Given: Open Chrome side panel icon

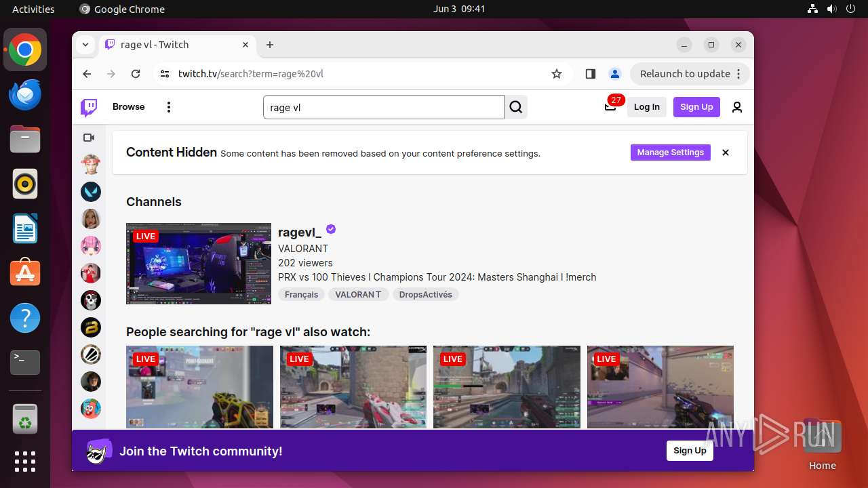Looking at the screenshot, I should pyautogui.click(x=590, y=74).
